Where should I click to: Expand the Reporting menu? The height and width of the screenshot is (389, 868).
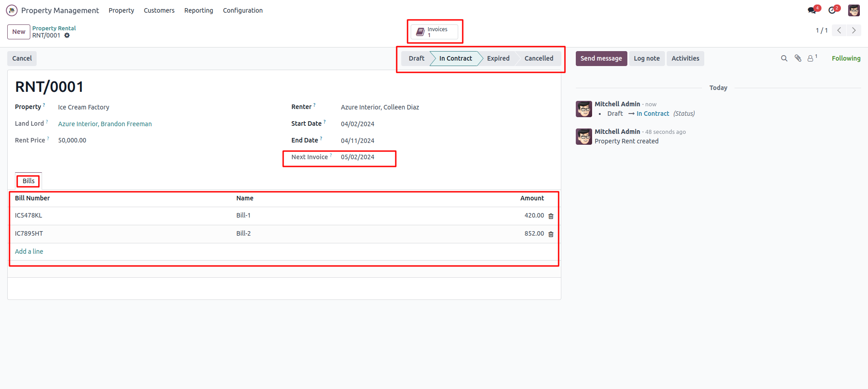coord(199,10)
